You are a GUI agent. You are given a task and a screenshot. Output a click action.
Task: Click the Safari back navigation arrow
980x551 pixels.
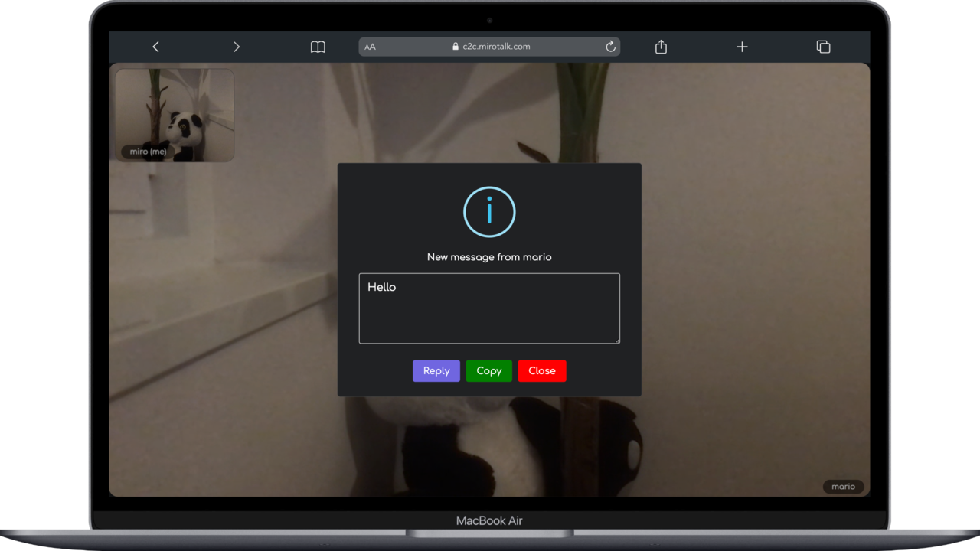155,47
